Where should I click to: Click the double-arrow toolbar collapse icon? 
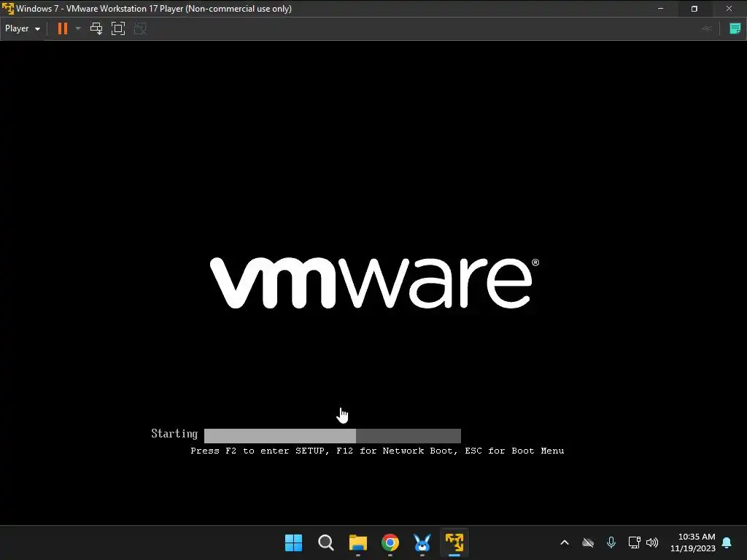click(x=707, y=28)
